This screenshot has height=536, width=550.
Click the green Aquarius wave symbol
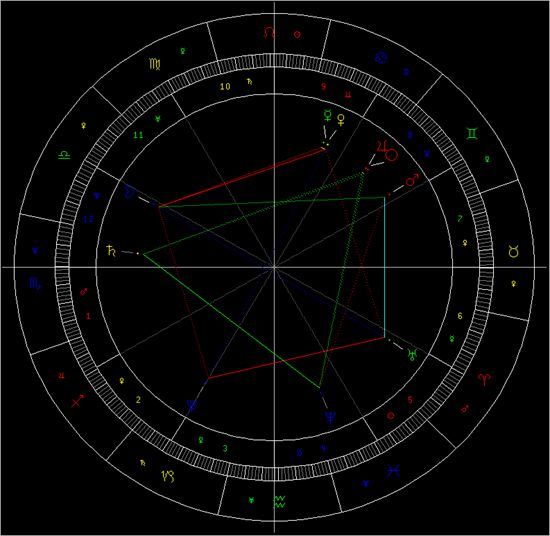(279, 502)
